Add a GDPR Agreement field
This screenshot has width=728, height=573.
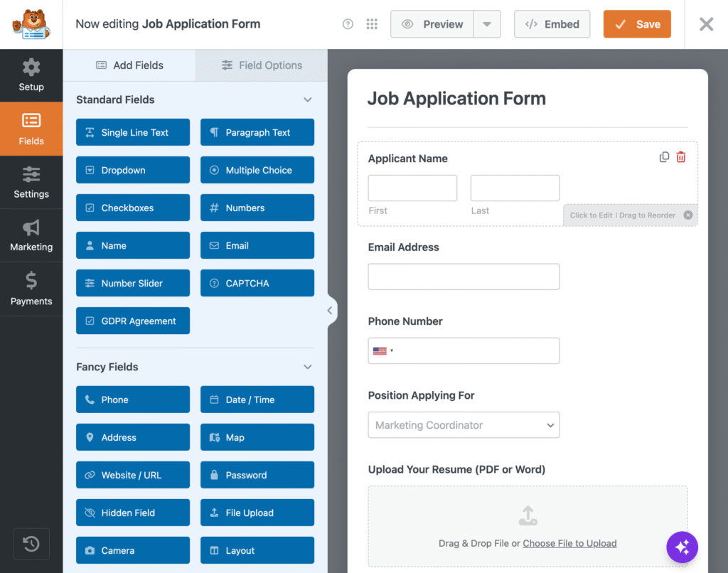(133, 321)
